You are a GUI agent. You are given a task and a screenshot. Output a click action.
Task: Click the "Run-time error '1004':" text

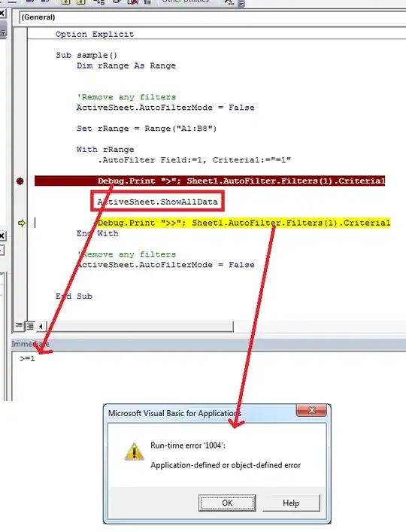(x=188, y=445)
